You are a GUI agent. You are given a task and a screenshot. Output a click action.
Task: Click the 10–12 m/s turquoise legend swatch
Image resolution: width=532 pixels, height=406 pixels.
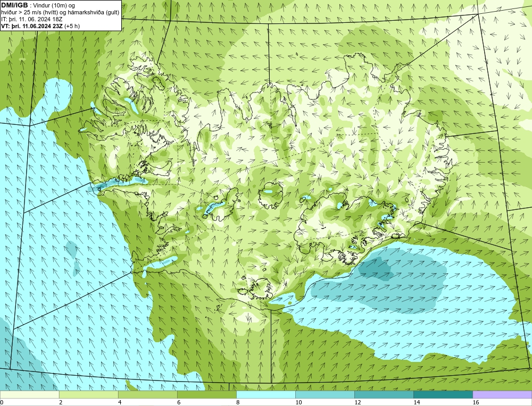[x=325, y=394]
